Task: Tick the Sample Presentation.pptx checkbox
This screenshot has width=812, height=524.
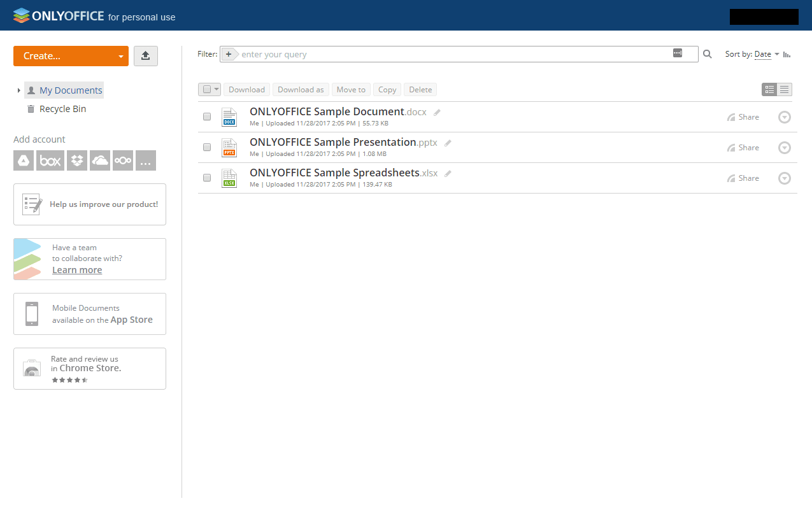Action: click(x=207, y=147)
